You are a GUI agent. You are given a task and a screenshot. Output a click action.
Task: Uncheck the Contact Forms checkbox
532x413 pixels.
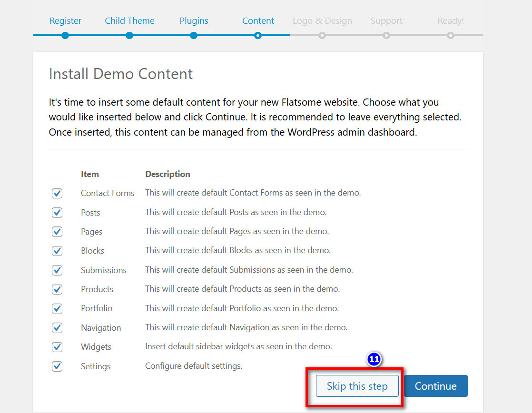pyautogui.click(x=57, y=193)
